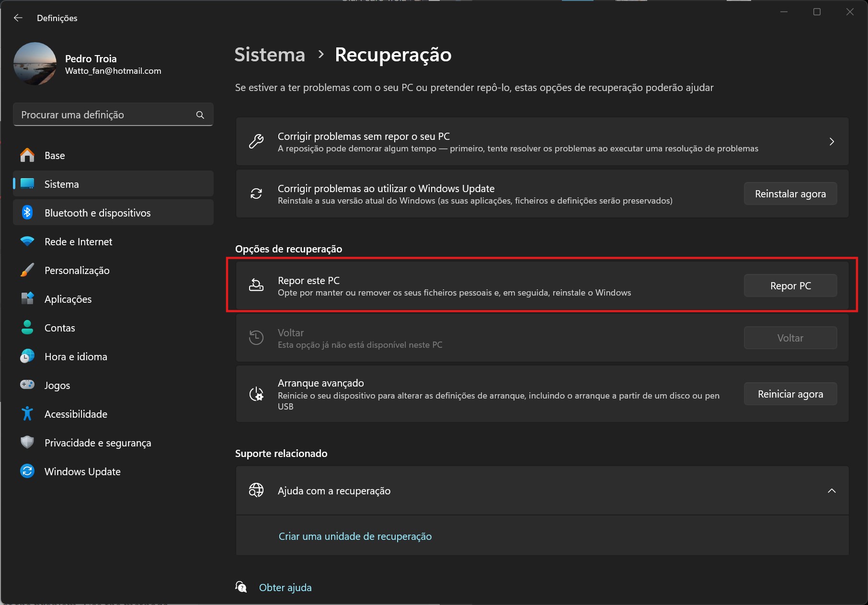Select Sistema in the sidebar
Image resolution: width=868 pixels, height=605 pixels.
(x=113, y=184)
